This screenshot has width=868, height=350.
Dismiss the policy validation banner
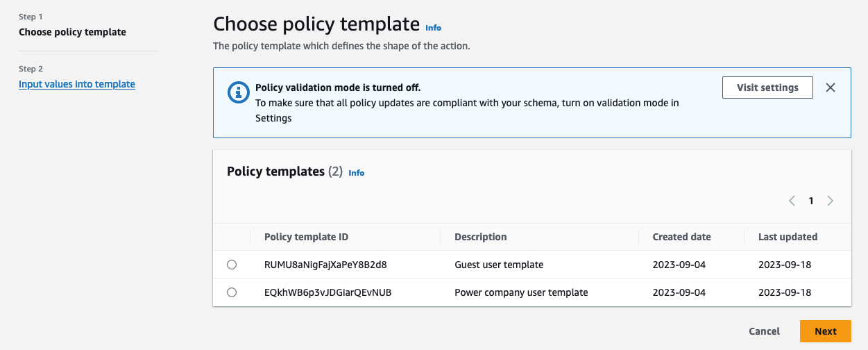[831, 87]
